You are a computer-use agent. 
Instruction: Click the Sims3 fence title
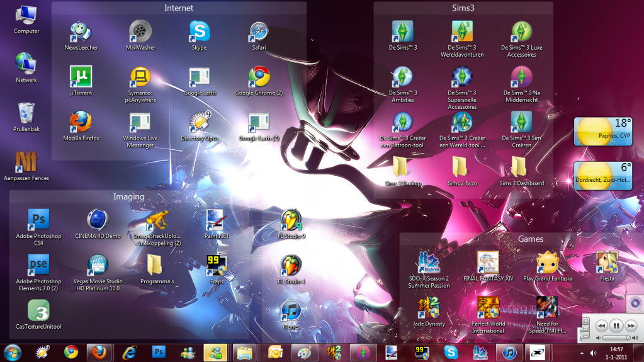tap(463, 8)
